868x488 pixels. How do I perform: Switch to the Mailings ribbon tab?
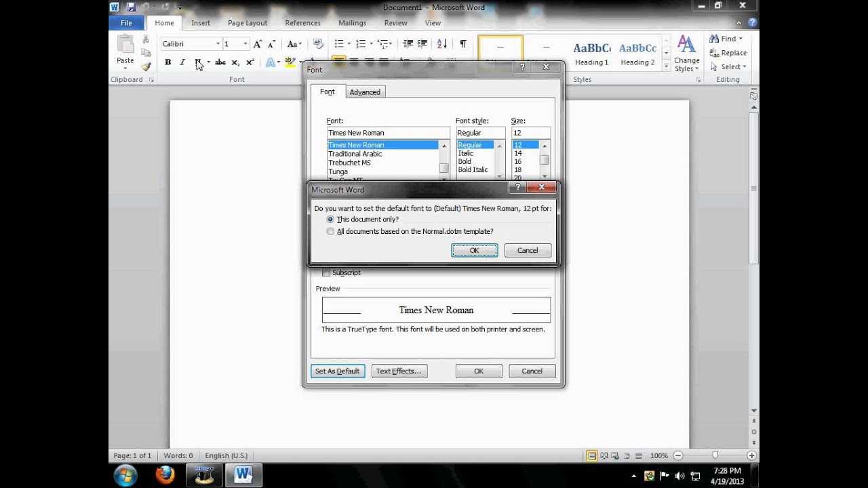(x=352, y=22)
